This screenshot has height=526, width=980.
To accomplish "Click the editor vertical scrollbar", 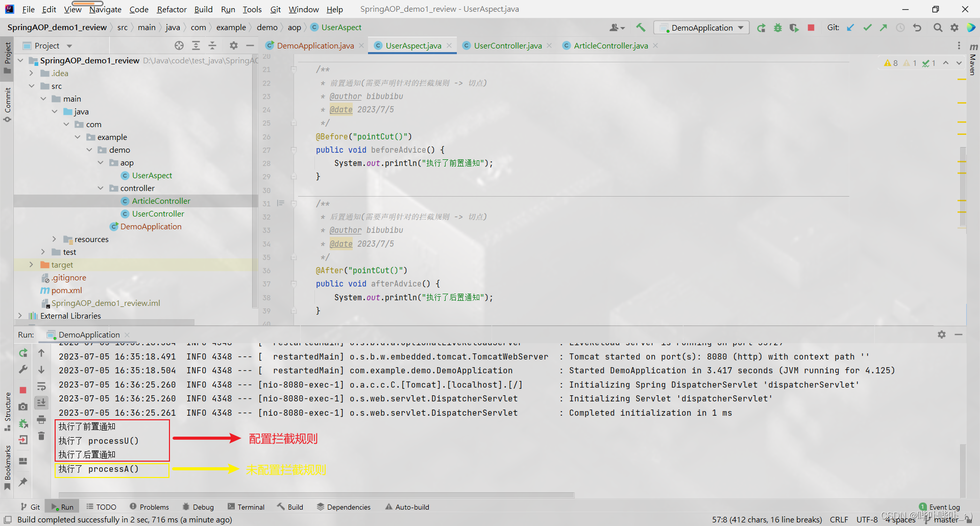I will point(963,186).
